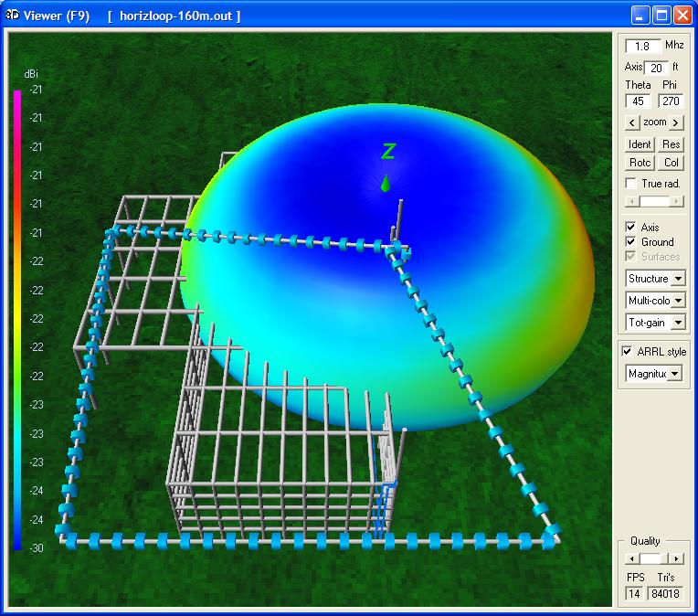Click the Theta angle field showing 45
The height and width of the screenshot is (616, 698).
pos(638,101)
